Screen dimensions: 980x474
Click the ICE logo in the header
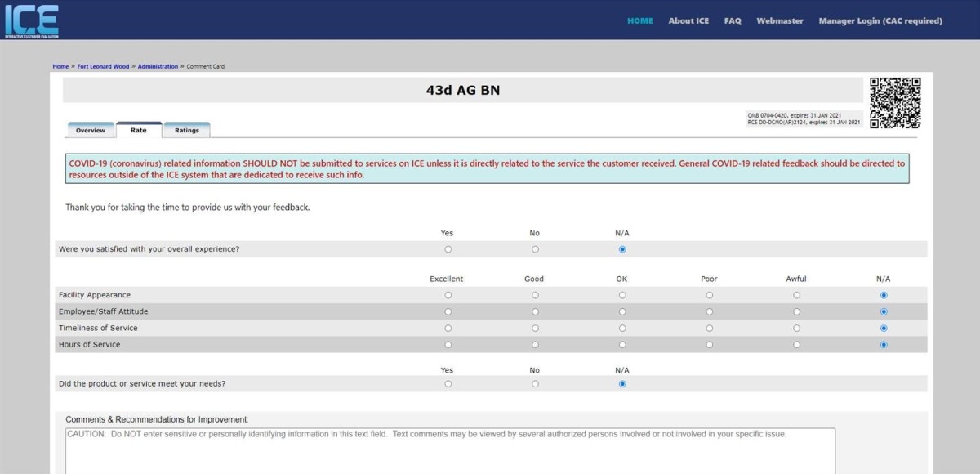[x=33, y=20]
